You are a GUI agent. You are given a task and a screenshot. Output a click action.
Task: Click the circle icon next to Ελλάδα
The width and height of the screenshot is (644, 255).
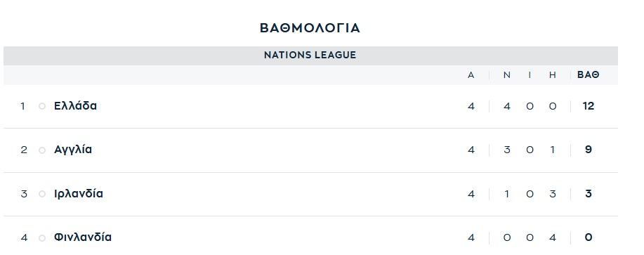pyautogui.click(x=42, y=106)
